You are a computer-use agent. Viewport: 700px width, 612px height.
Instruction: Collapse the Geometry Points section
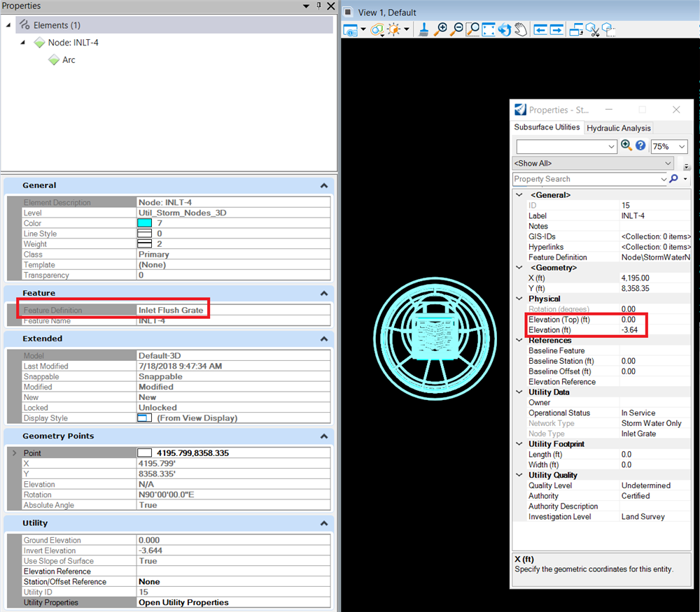(x=323, y=436)
